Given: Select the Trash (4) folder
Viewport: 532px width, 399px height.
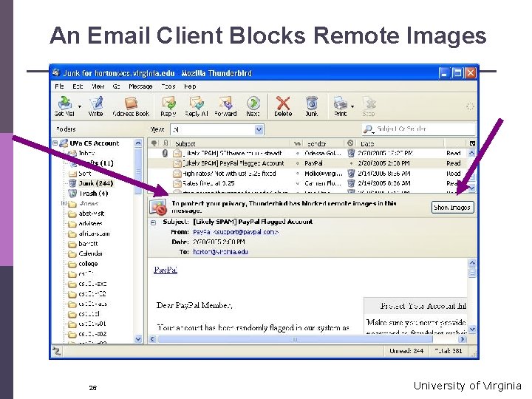Looking at the screenshot, I should 93,194.
